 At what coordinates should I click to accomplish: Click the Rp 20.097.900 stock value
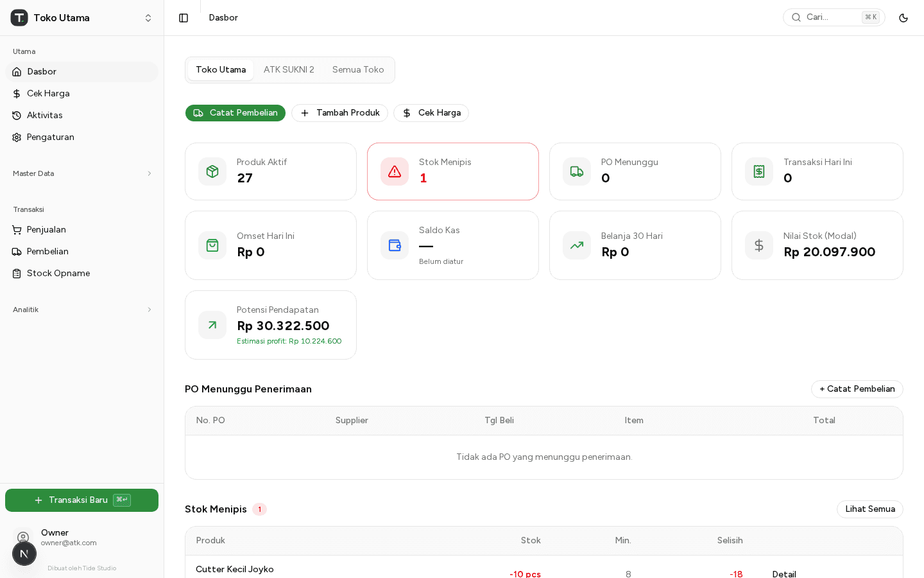830,252
